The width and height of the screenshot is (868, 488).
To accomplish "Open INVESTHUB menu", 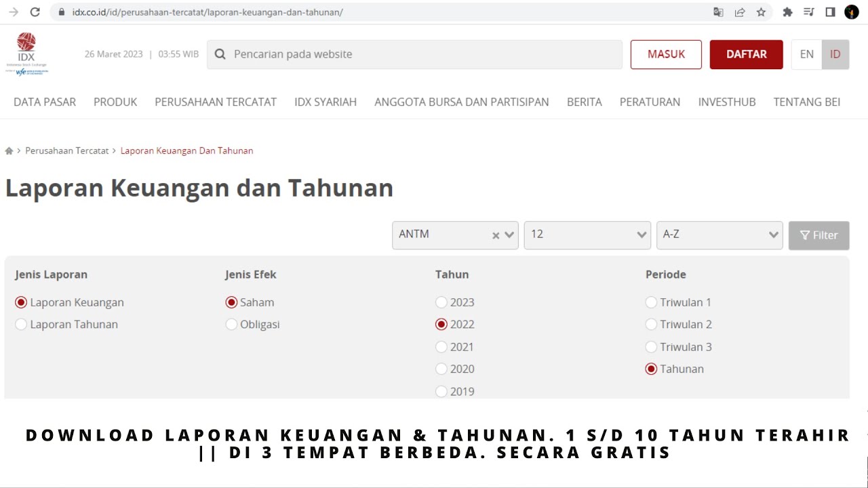I will point(727,102).
